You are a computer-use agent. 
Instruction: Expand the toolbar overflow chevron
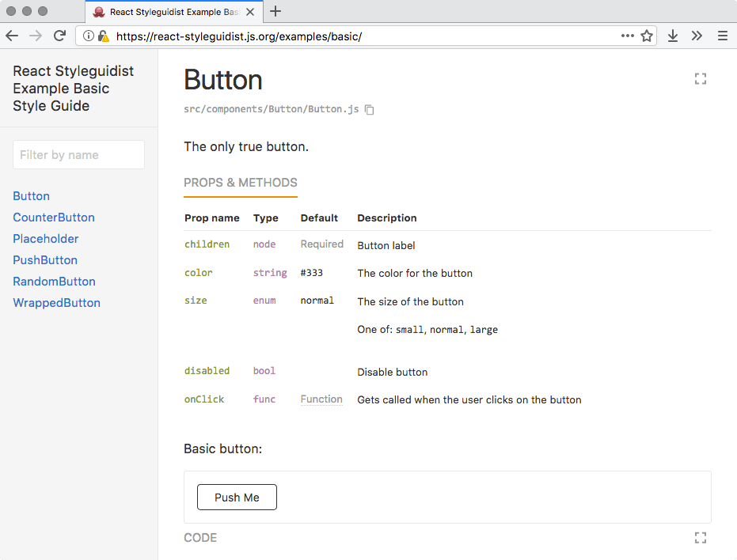697,36
